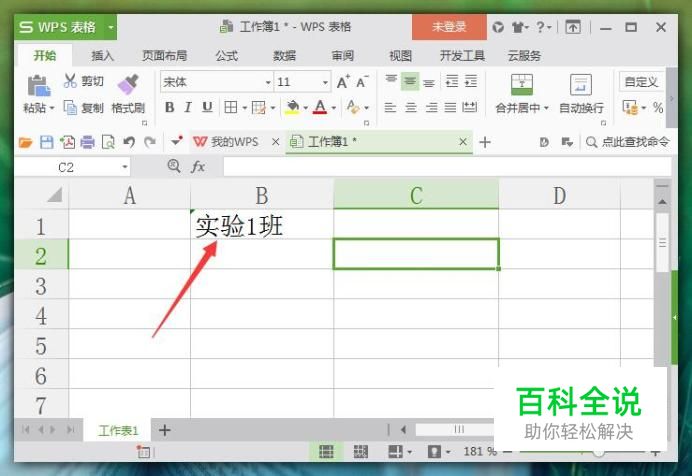Click the distributed alignment icon
The image size is (692, 476).
[470, 107]
